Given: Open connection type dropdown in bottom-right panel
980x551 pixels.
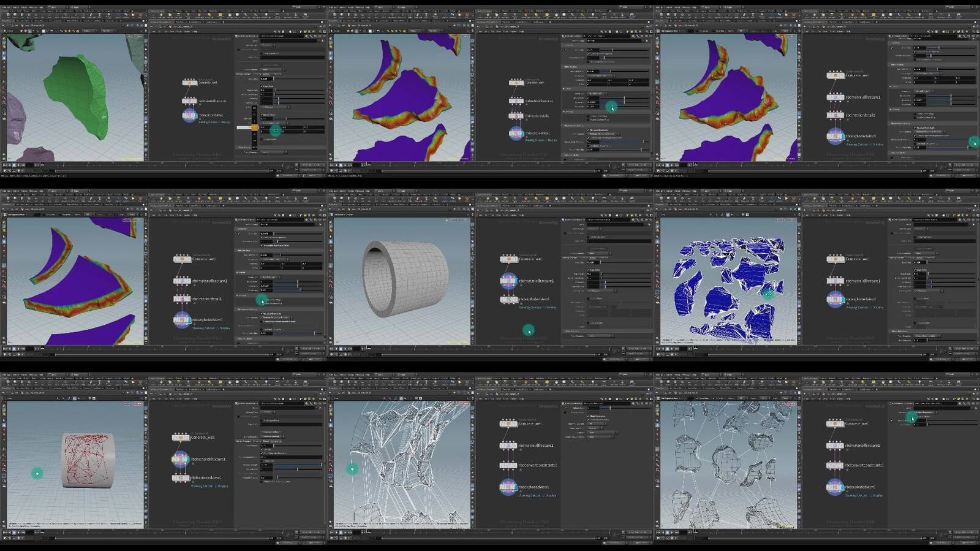Looking at the screenshot, I should point(926,412).
